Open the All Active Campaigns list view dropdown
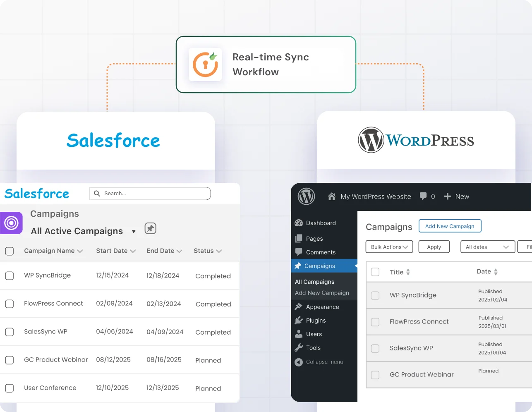 coord(134,232)
